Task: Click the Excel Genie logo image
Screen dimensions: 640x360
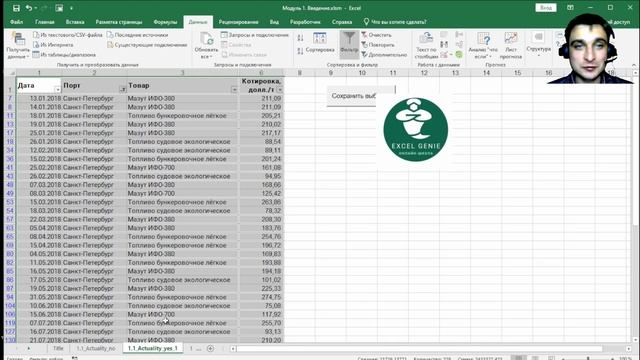Action: tap(416, 130)
